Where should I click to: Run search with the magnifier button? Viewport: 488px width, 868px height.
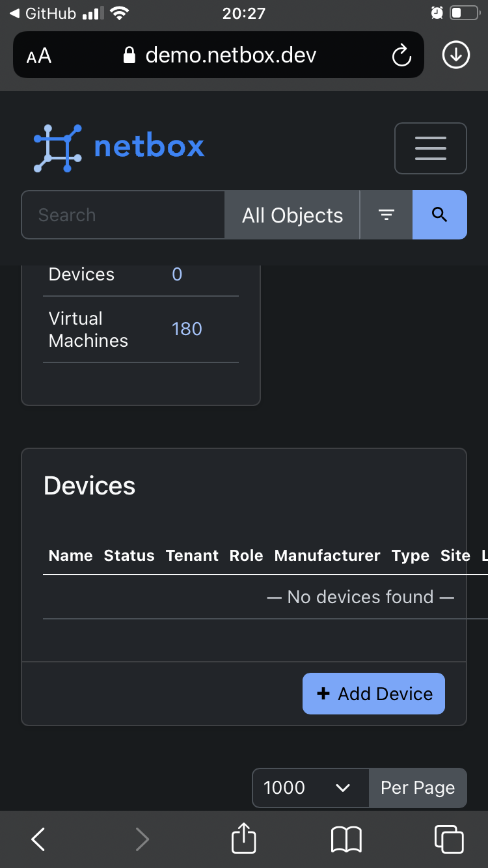tap(439, 215)
